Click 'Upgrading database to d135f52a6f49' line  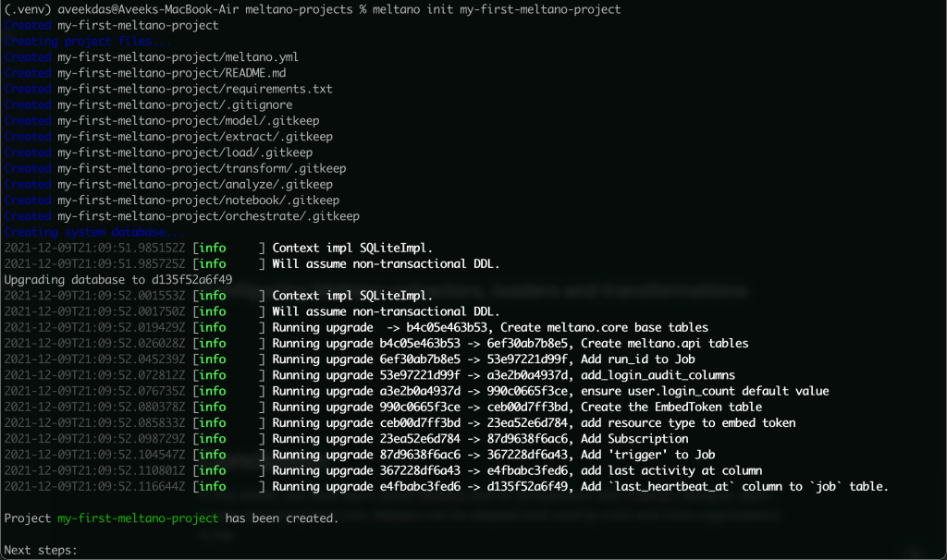click(x=118, y=279)
